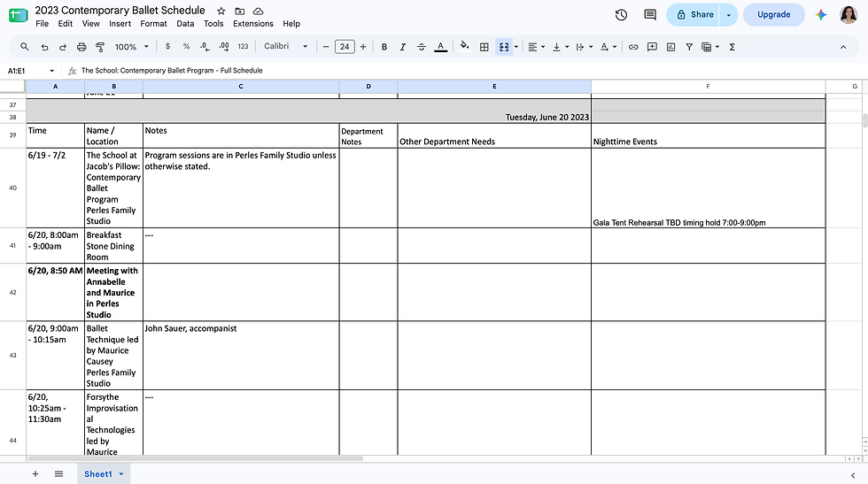Open the fill color picker
This screenshot has height=484, width=868.
(464, 47)
